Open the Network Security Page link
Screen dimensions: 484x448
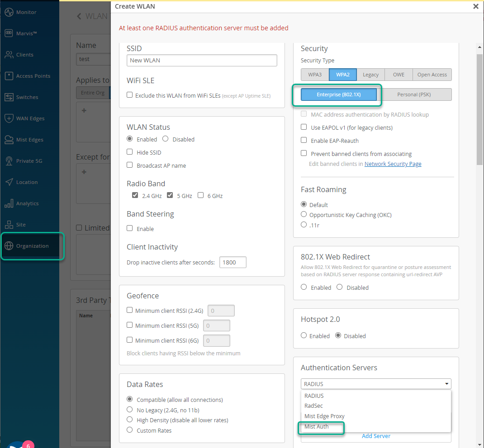tap(393, 164)
